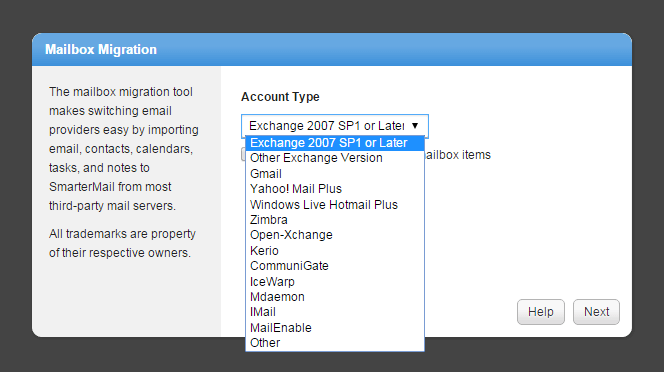Viewport: 664px width, 372px height.
Task: Select MailEnable account type
Action: coord(335,328)
